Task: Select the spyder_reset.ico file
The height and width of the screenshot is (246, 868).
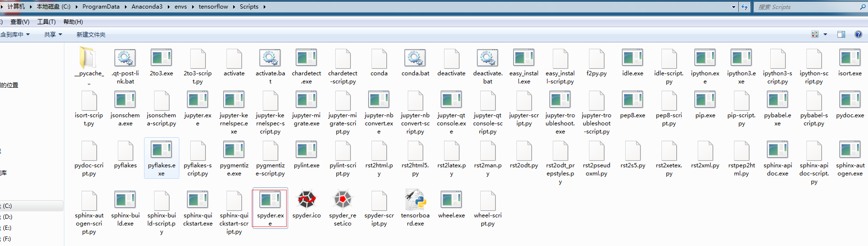Action: 342,200
